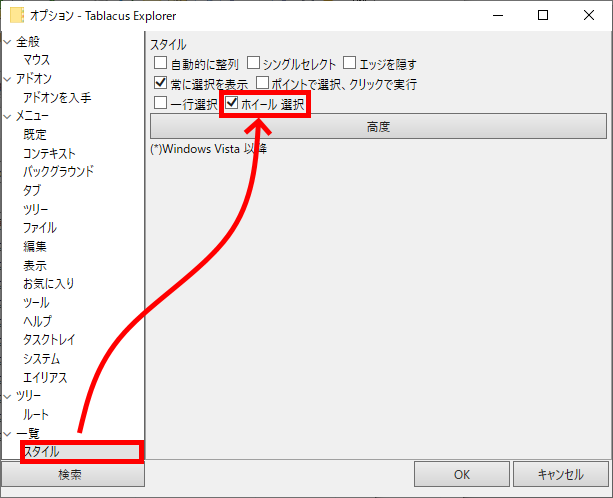This screenshot has height=498, width=613.
Task: Select ファイル menu settings
Action: coord(40,228)
